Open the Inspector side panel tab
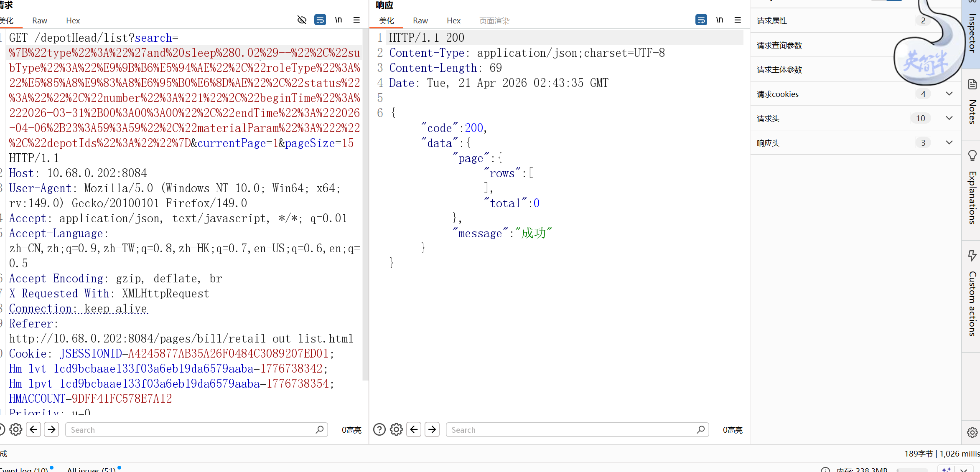 pos(972,33)
